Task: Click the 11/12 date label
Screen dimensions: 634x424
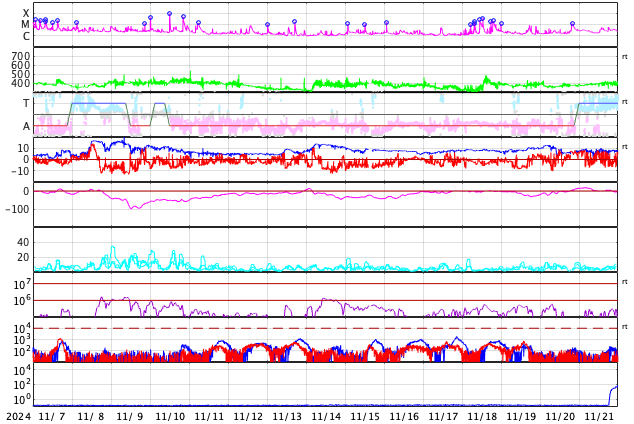Action: tap(248, 416)
